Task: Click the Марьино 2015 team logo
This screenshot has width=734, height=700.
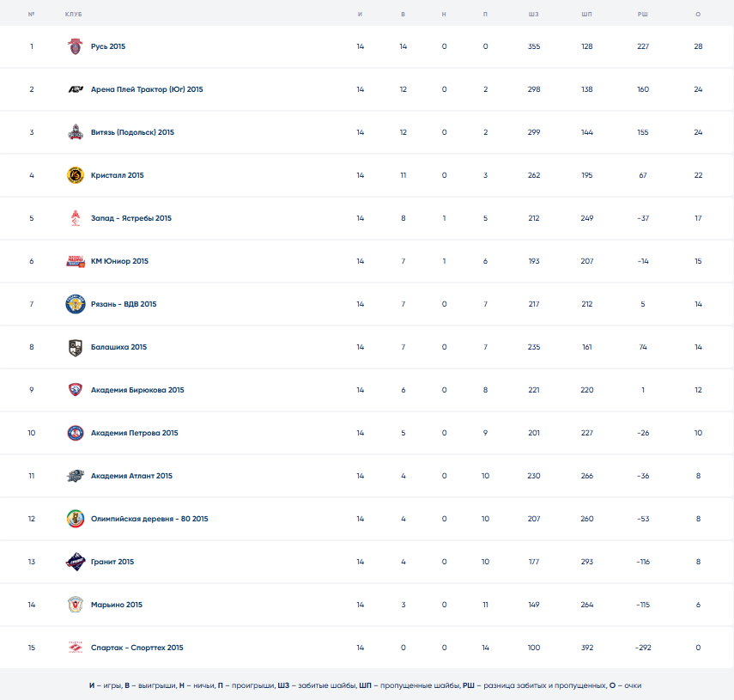Action: tap(76, 605)
